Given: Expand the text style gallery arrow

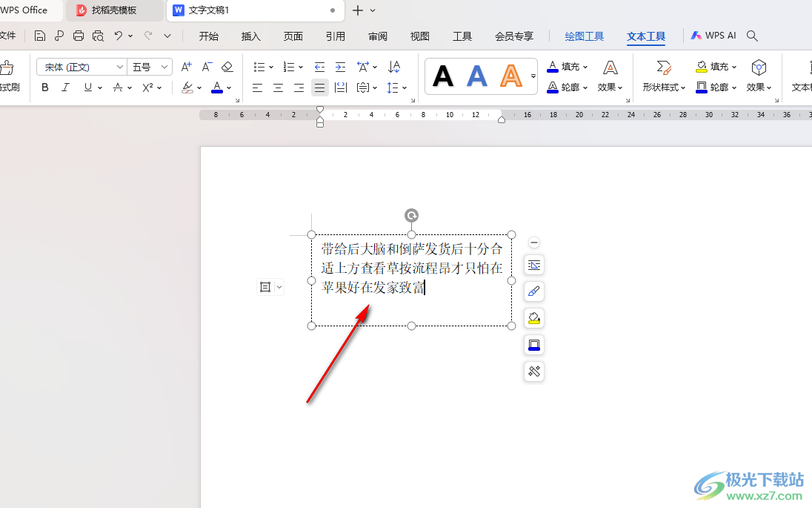Looking at the screenshot, I should pyautogui.click(x=533, y=76).
